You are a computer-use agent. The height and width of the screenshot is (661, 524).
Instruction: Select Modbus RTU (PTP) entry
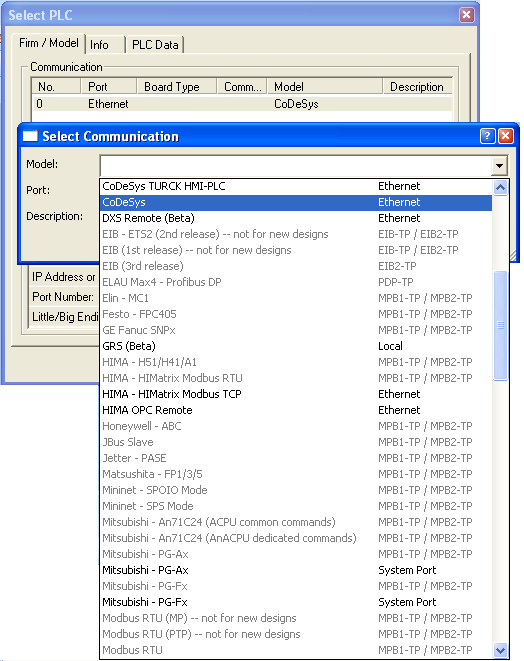(x=296, y=634)
